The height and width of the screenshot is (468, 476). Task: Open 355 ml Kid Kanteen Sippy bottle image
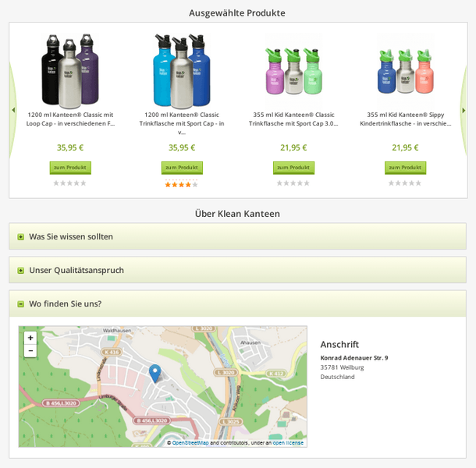(405, 71)
